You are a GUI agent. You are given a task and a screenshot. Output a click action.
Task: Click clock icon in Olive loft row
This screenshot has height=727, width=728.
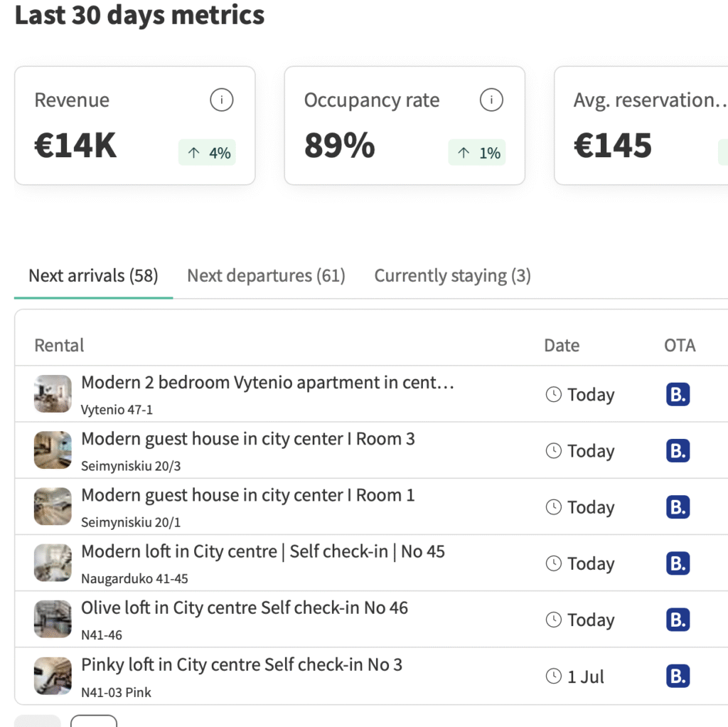click(553, 619)
